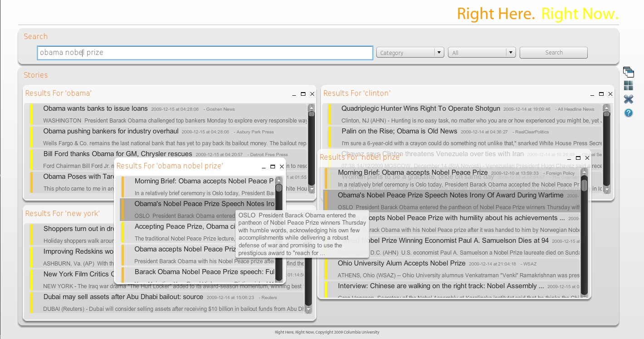This screenshot has width=644, height=339.
Task: Click 'All Headline News' source label
Action: (x=574, y=109)
